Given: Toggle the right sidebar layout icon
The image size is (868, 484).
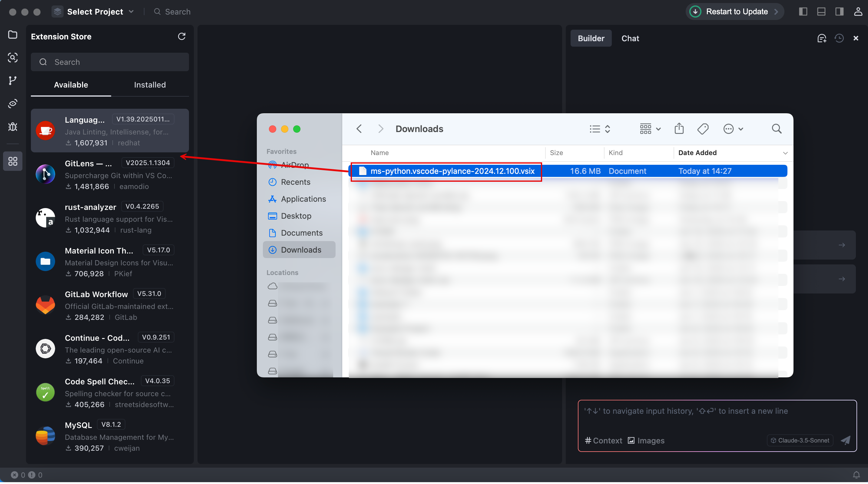Looking at the screenshot, I should (840, 12).
